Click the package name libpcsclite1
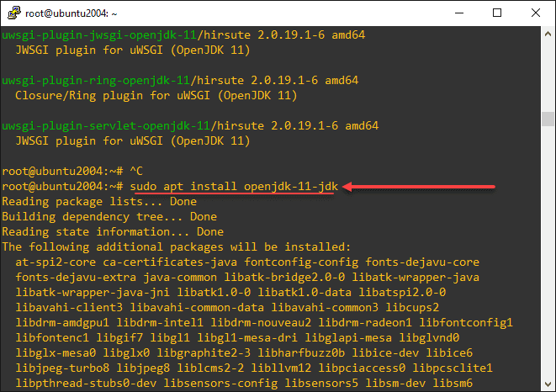 pos(453,368)
